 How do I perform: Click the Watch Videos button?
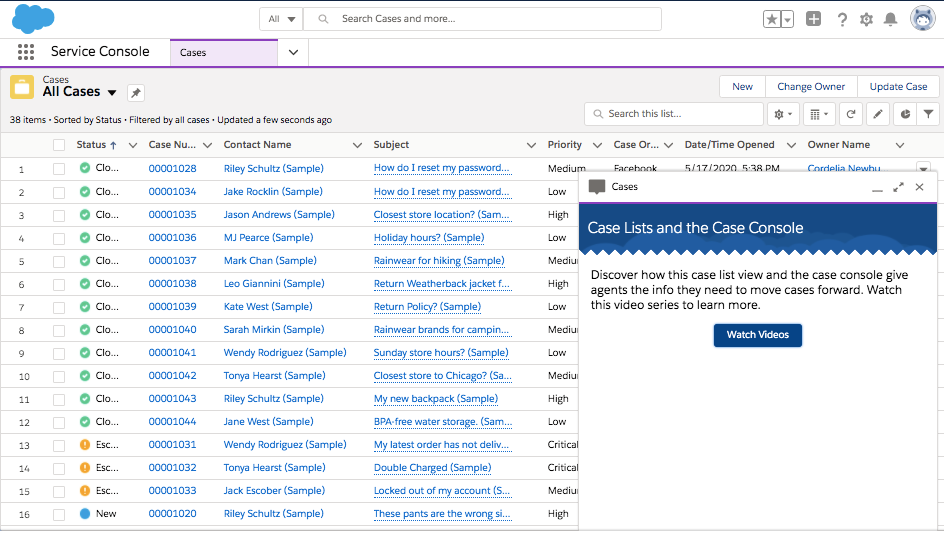click(757, 335)
